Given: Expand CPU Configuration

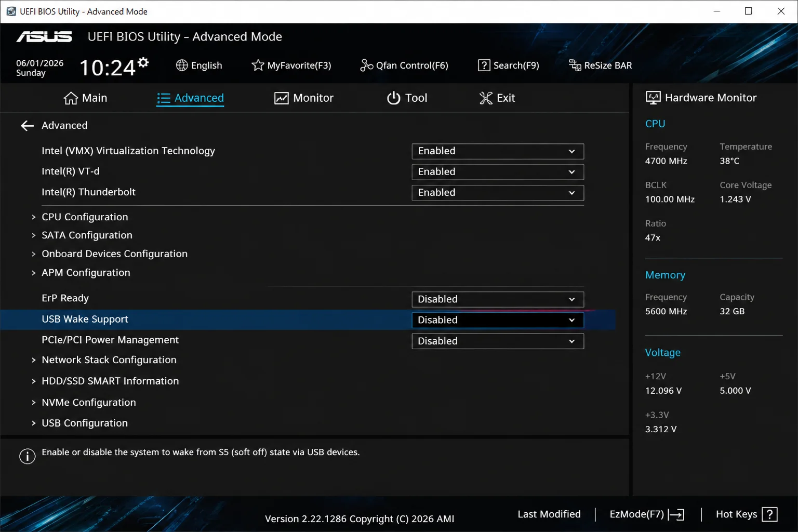Looking at the screenshot, I should 85,217.
